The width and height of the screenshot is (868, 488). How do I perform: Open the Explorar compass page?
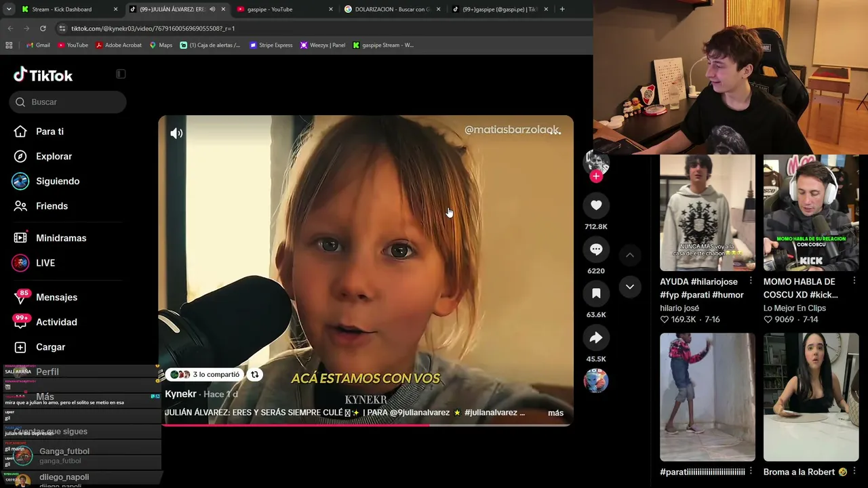[54, 157]
